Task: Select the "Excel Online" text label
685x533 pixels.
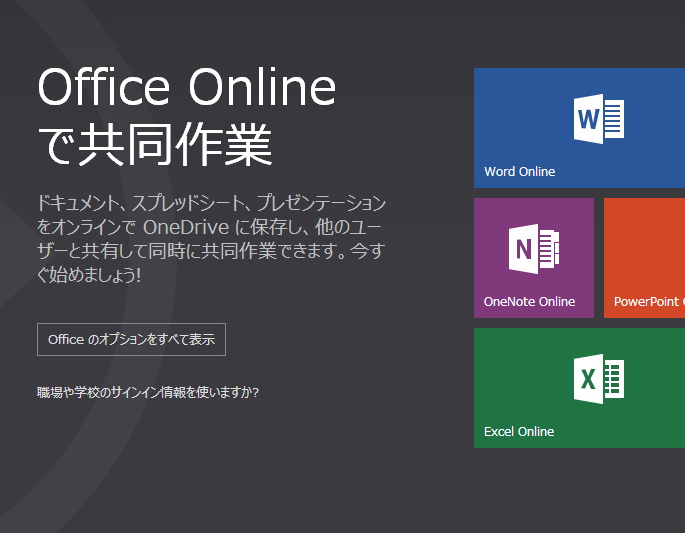Action: pos(518,431)
